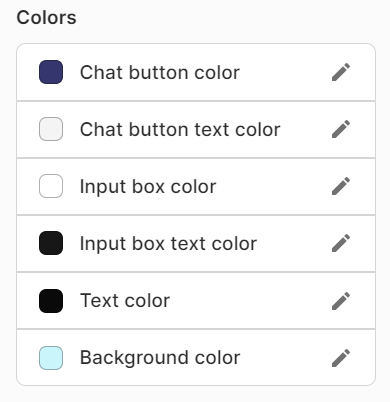The image size is (390, 402).
Task: Select the white Input box color swatch
Action: tap(51, 186)
